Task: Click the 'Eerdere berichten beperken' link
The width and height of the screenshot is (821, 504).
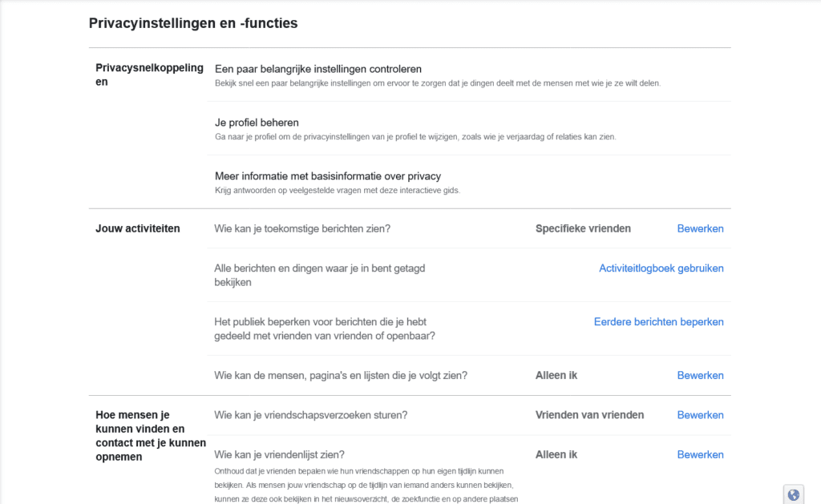Action: pyautogui.click(x=659, y=322)
